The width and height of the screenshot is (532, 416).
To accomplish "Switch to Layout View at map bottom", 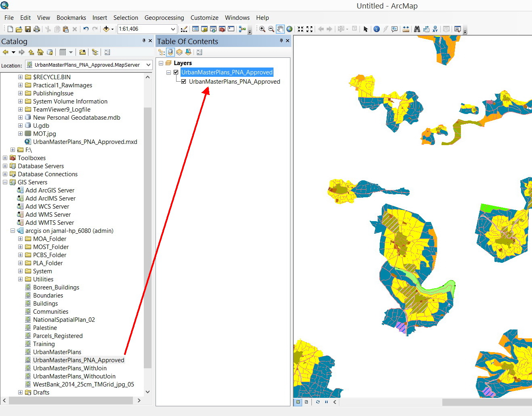I will [x=306, y=402].
